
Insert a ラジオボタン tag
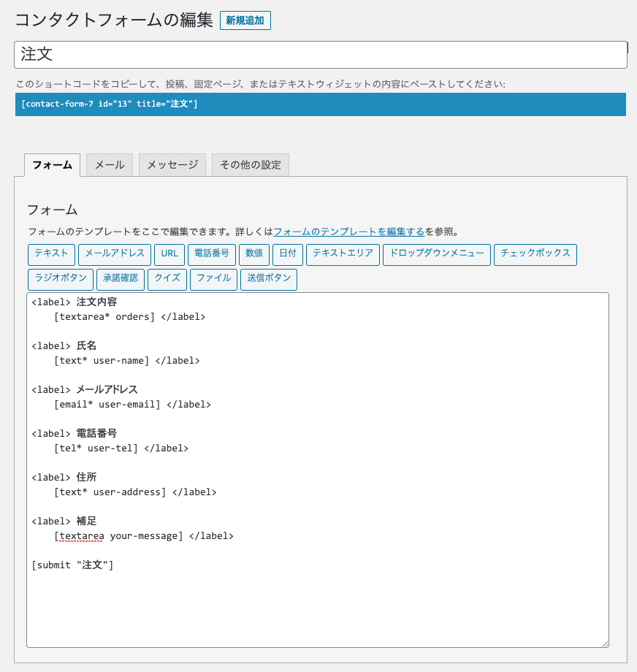pos(61,280)
